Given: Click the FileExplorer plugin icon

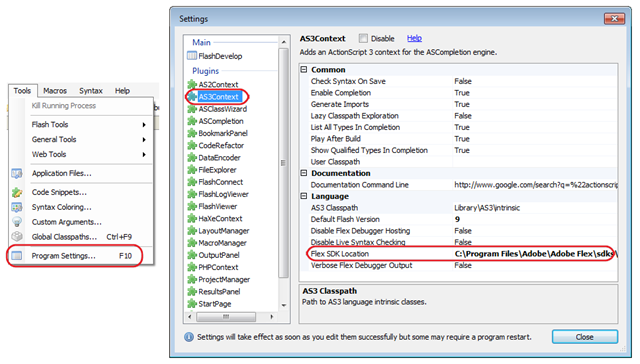Looking at the screenshot, I should [x=192, y=170].
